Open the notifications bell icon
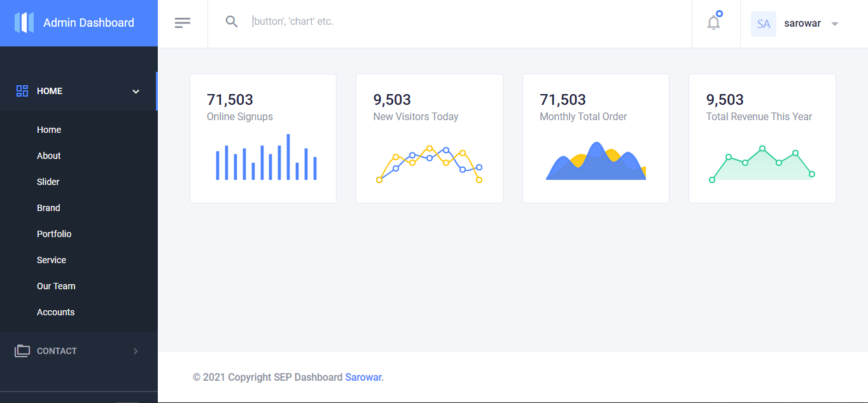 [x=715, y=22]
